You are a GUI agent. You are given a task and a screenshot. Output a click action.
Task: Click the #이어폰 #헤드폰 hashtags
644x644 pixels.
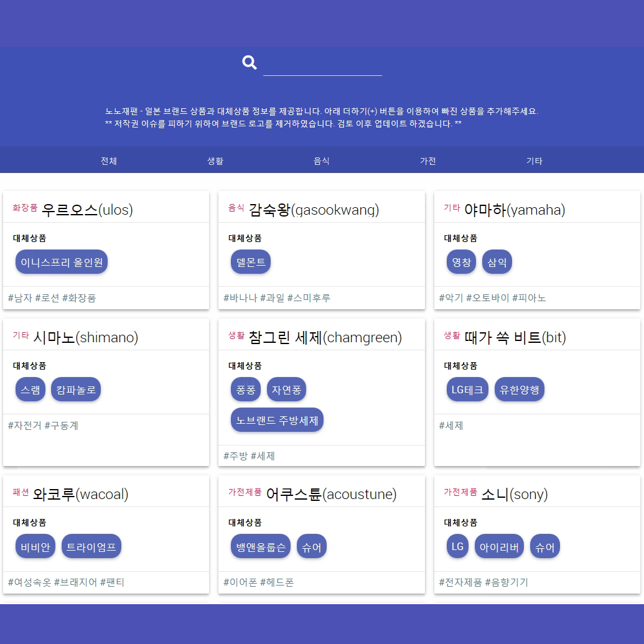(258, 582)
